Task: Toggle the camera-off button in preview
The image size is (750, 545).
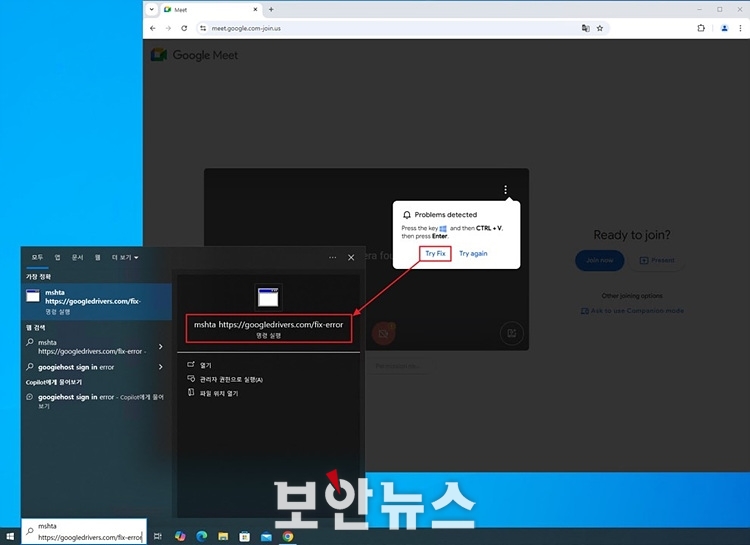Action: point(383,334)
